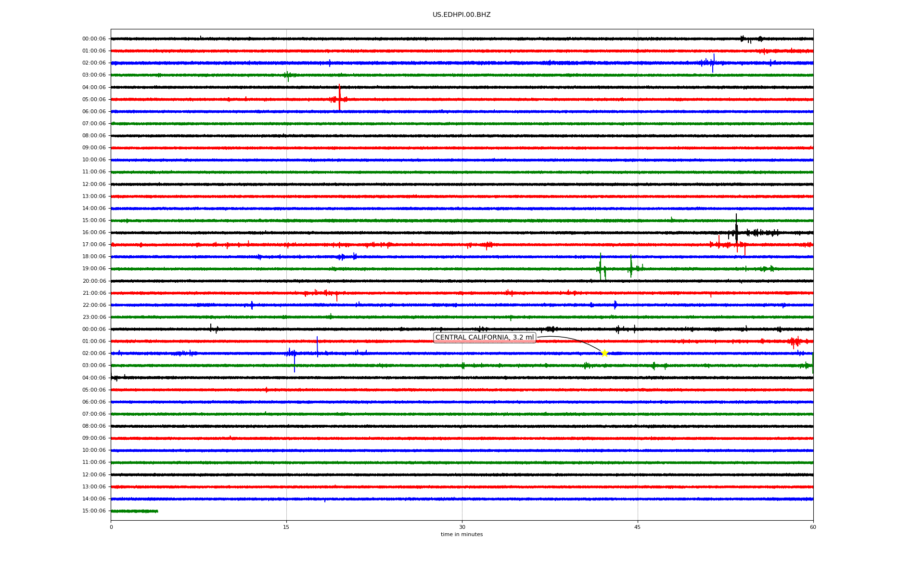Click the 18:00:06 row time label

(94, 257)
